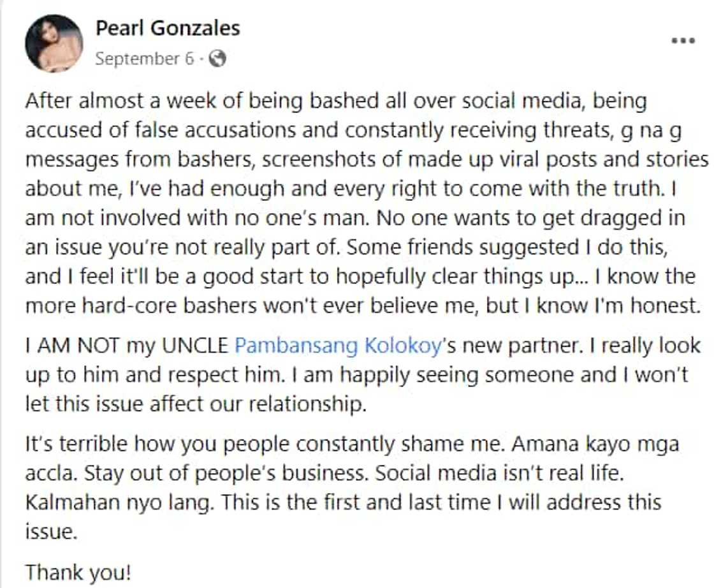The image size is (714, 588).
Task: Visit Pearl Gonzales's profile by clicking her name
Action: point(168,28)
